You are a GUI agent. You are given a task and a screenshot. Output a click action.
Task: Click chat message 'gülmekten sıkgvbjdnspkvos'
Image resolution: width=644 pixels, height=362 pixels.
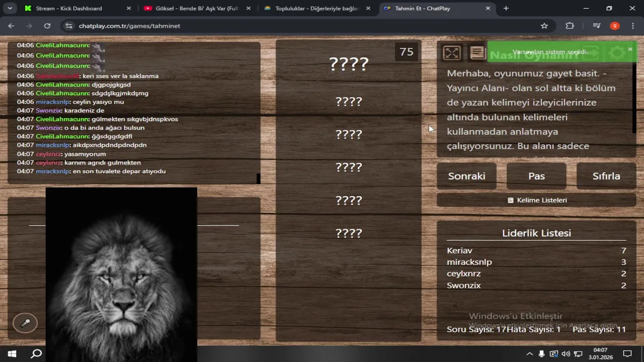click(x=135, y=119)
